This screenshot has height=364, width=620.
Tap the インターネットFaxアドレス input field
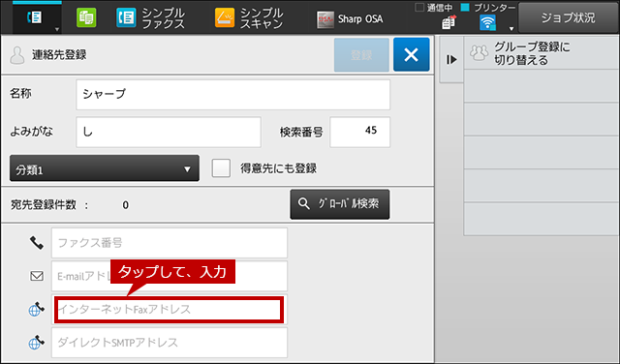(169, 310)
